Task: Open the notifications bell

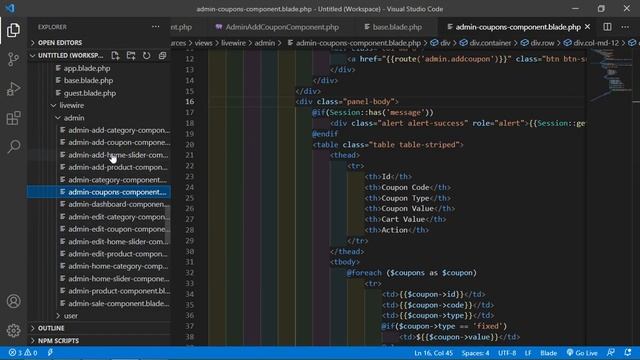Action: (x=628, y=353)
